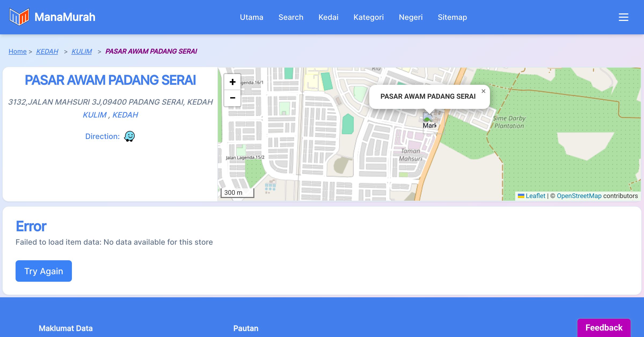Go to the Utama menu item
Screen dimensions: 644x337
(251, 17)
